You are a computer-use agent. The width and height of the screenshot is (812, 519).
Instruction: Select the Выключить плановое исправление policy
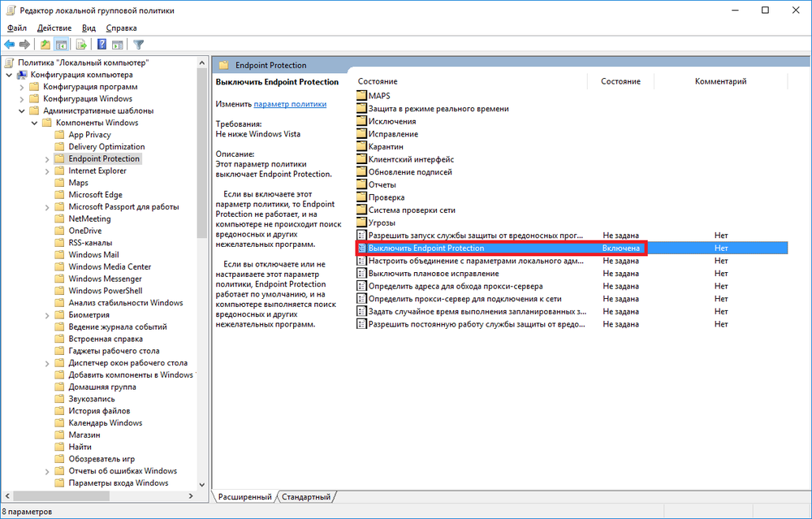point(433,274)
